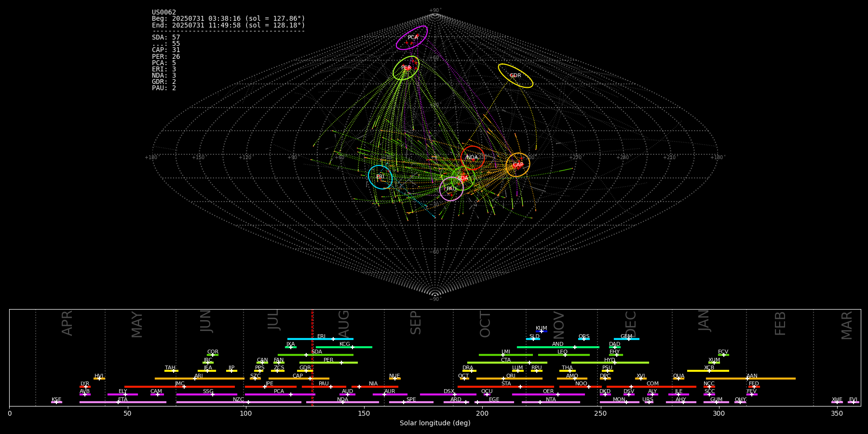Click the GEM shower bar in the timeline
The width and height of the screenshot is (868, 434).
pos(626,339)
